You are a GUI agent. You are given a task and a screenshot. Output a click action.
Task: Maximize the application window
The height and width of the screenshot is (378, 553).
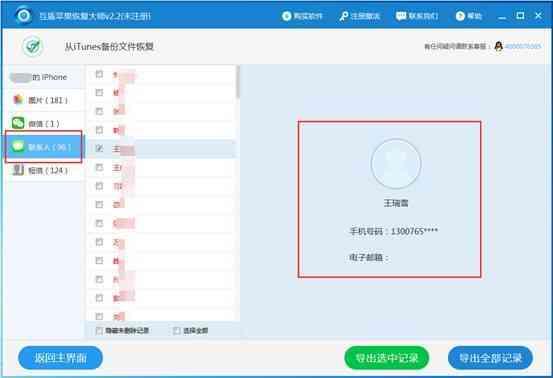tap(520, 16)
